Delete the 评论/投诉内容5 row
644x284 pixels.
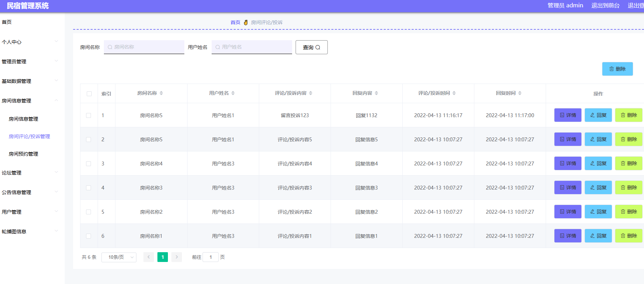coord(629,139)
